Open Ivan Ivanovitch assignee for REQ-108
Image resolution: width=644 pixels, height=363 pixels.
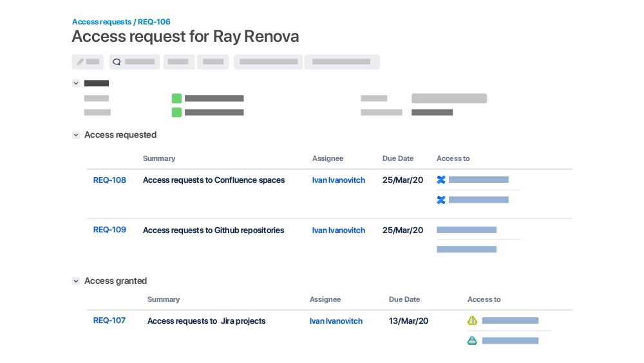[x=339, y=180]
